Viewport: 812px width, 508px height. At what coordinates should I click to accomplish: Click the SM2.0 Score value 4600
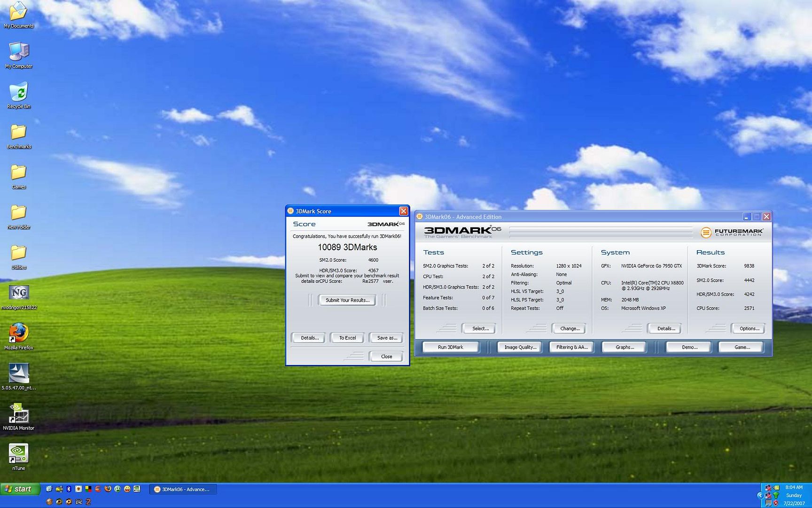point(373,260)
